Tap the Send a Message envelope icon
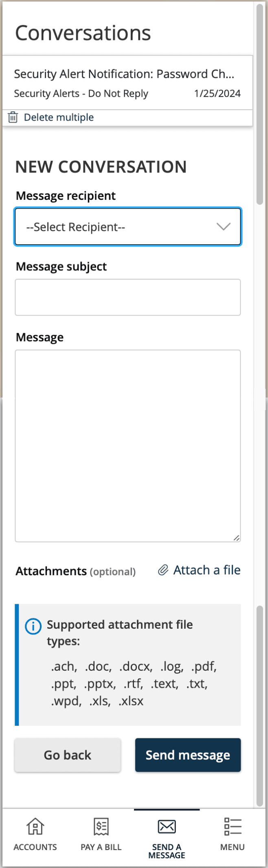The height and width of the screenshot is (868, 268). 167,827
